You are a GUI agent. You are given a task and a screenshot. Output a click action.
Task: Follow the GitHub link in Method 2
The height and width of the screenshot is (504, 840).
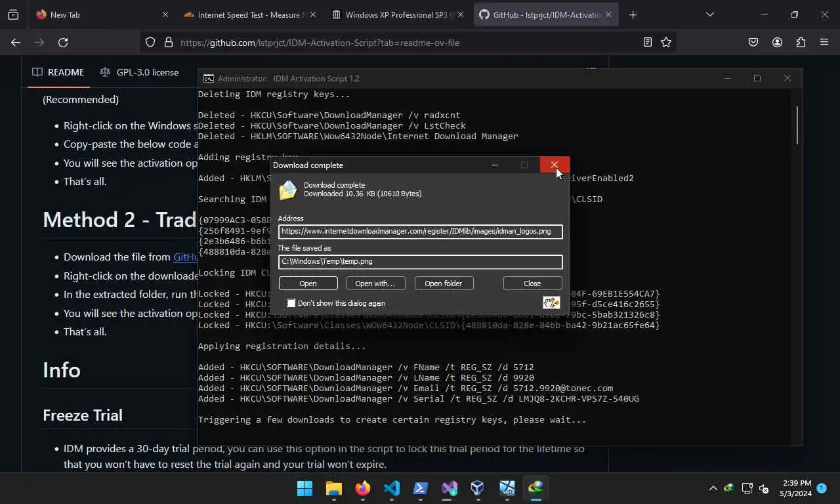[185, 257]
